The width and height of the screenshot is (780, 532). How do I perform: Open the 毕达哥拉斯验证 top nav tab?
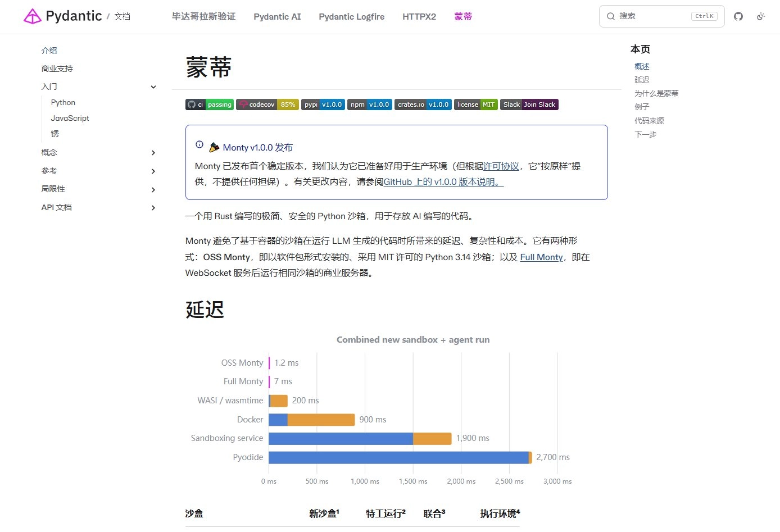pyautogui.click(x=204, y=16)
